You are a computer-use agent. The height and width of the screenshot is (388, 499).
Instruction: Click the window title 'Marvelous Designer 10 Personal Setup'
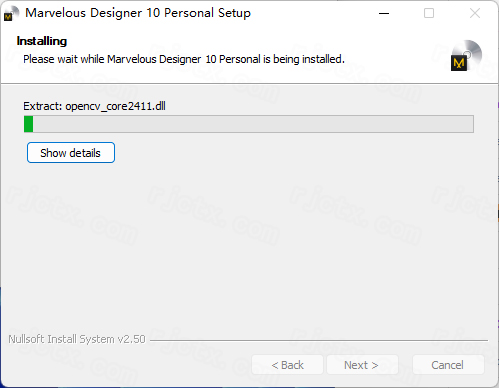[x=138, y=13]
